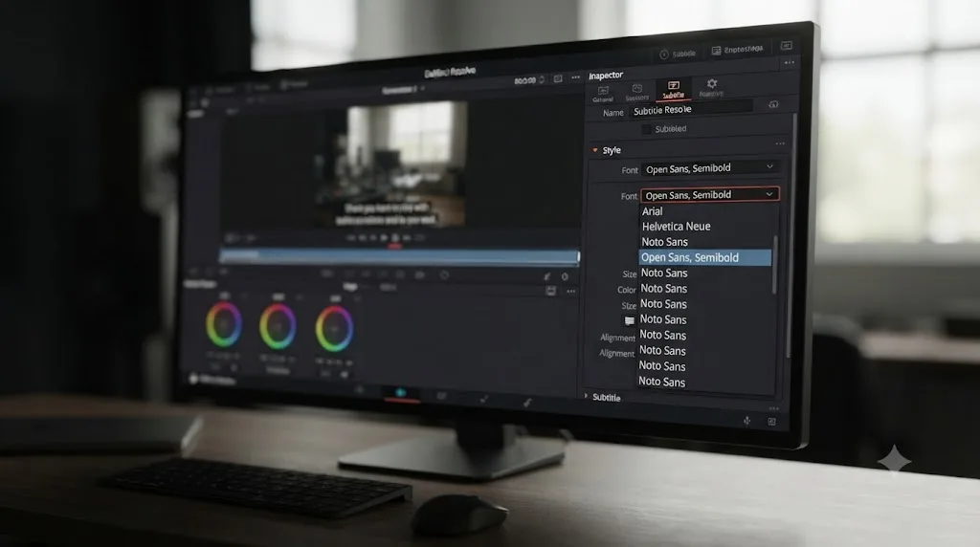This screenshot has width=980, height=547.
Task: Click the bottom-right microphone-like icon
Action: pyautogui.click(x=746, y=421)
